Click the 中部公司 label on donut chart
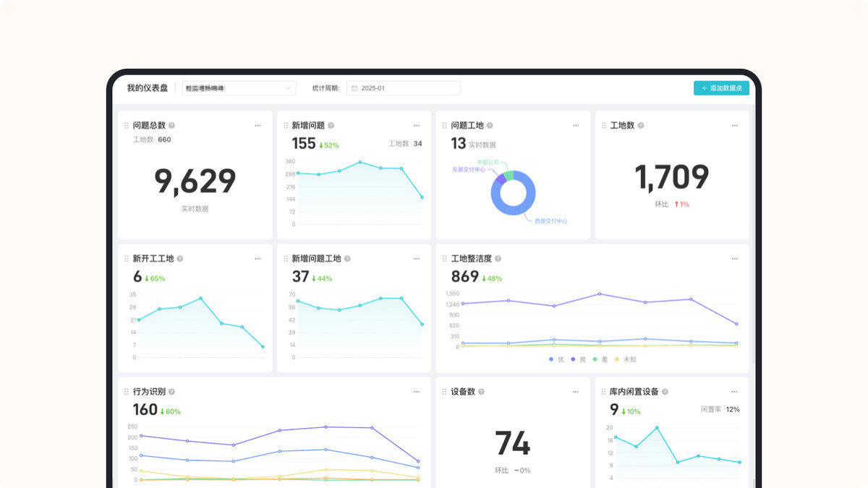Screen dimensions: 868x488 pos(488,162)
